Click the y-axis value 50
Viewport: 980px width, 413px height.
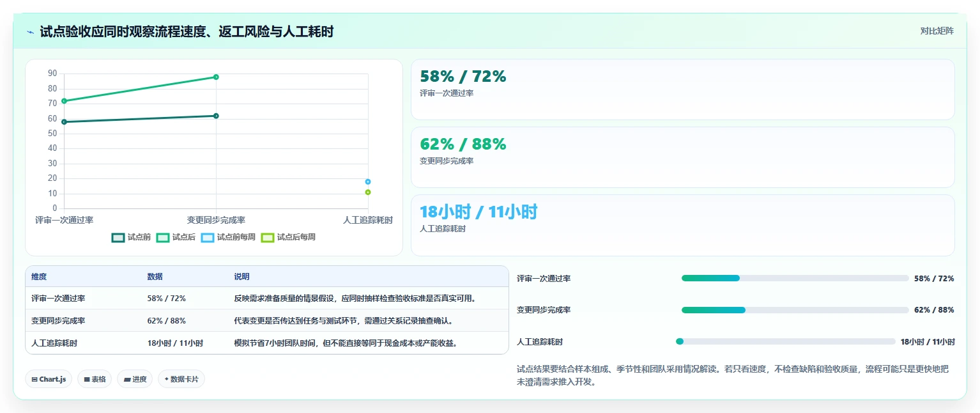click(52, 134)
